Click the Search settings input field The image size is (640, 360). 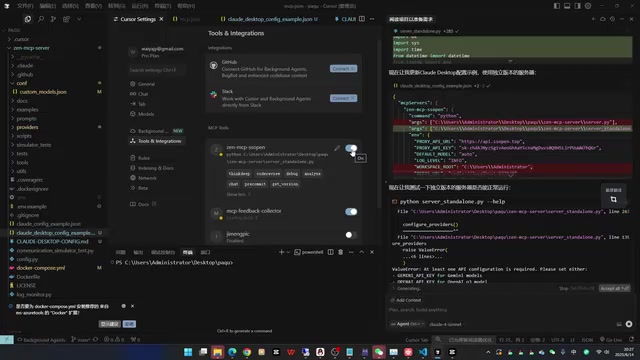coord(157,70)
